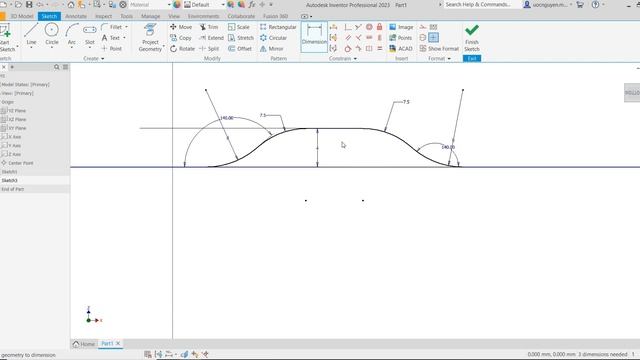The image size is (640, 360).
Task: Click the Offset tool
Action: [x=240, y=48]
